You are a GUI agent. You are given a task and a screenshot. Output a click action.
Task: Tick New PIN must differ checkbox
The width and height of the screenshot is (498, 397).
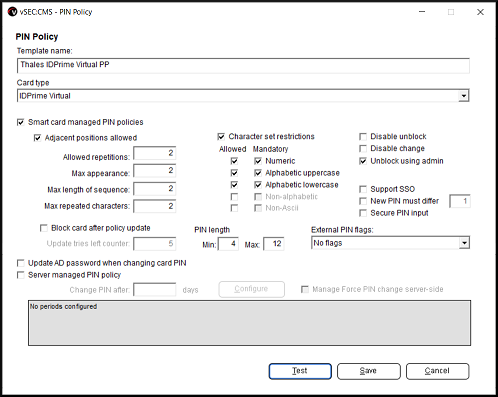[x=363, y=201]
